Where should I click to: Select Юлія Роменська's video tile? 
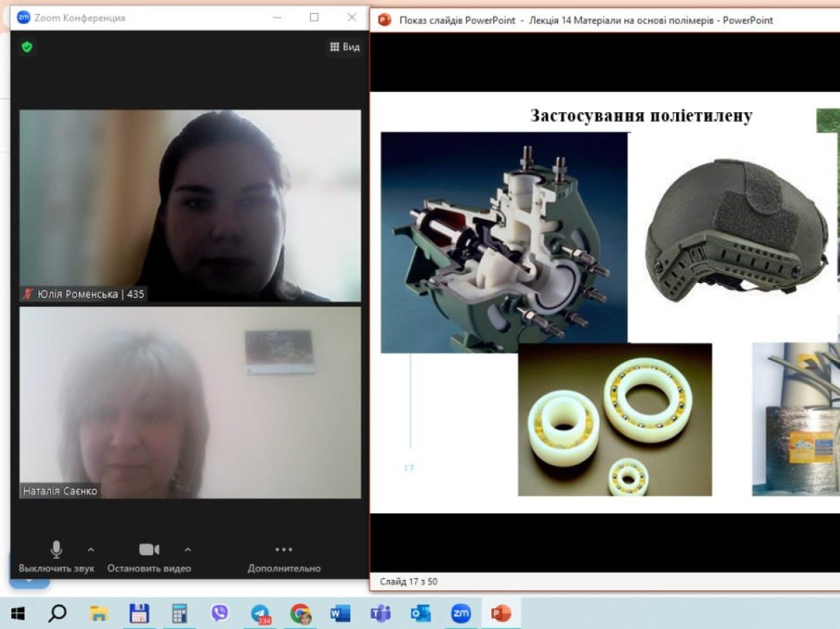click(x=190, y=205)
